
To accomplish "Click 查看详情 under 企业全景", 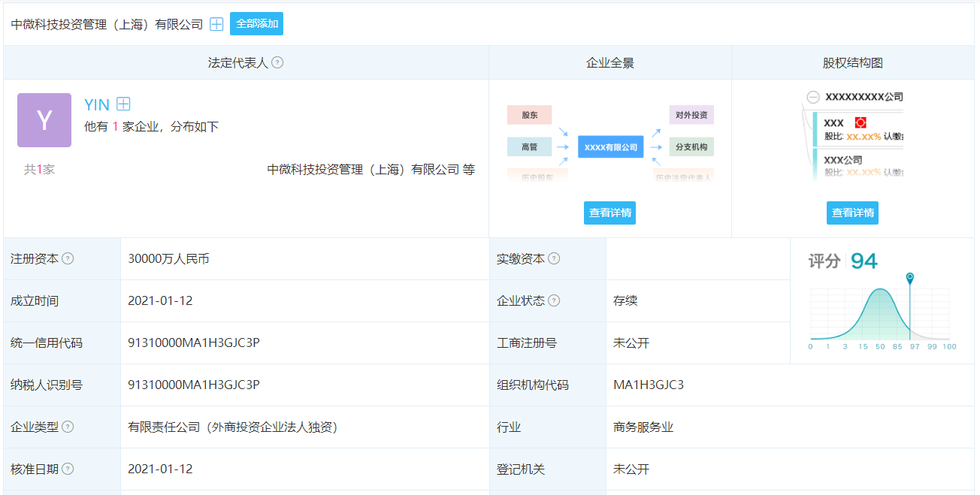I will pos(609,213).
